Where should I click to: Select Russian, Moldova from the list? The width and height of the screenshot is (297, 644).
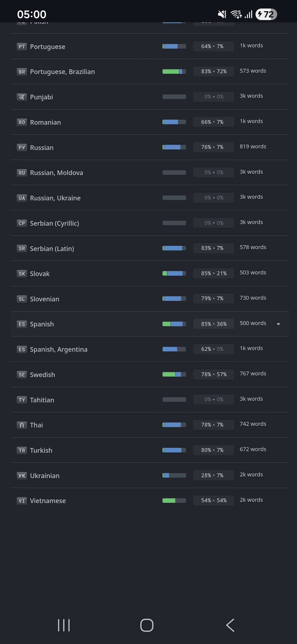[x=56, y=173]
